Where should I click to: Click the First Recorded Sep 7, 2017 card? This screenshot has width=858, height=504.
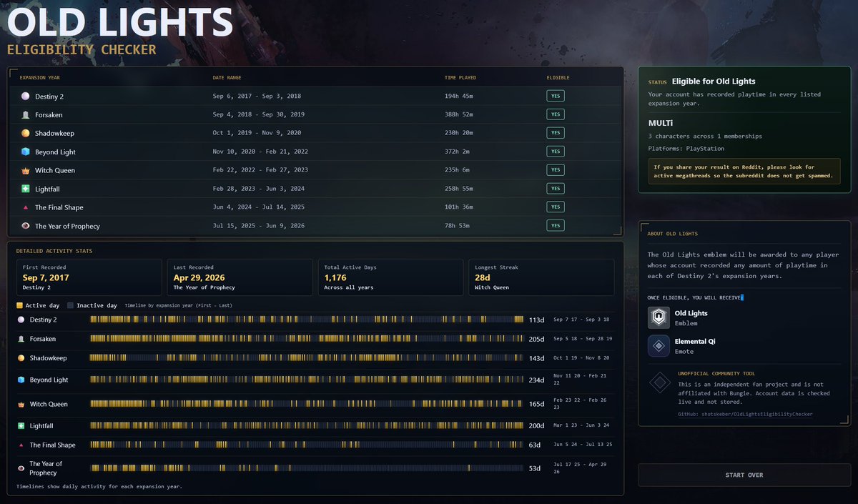[89, 277]
